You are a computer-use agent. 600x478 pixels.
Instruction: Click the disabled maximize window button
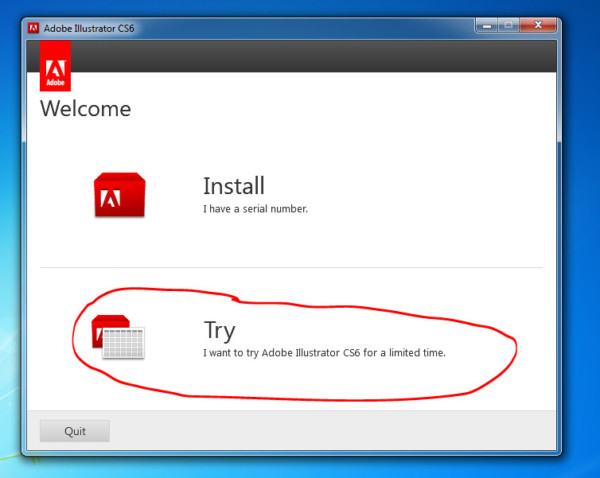point(508,26)
